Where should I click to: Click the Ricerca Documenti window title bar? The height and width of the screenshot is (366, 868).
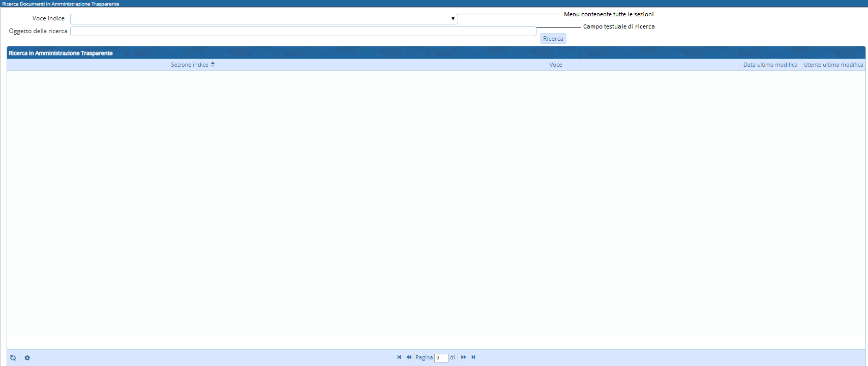(61, 4)
